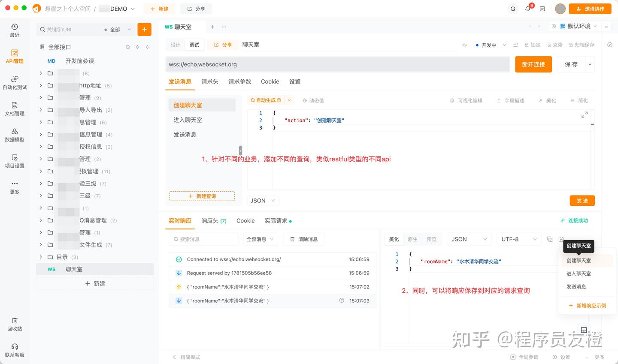The width and height of the screenshot is (618, 364).
Task: Open the API管理 panel in the sidebar
Action: 15,56
